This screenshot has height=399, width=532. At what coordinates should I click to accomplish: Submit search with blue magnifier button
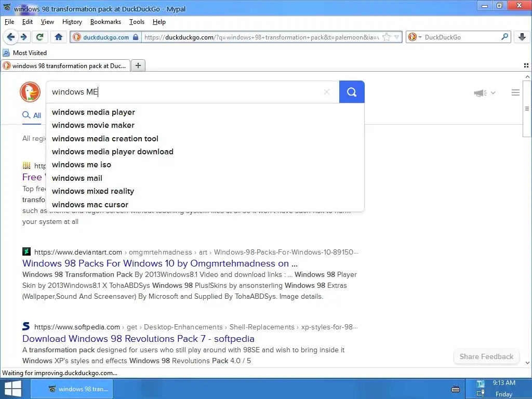pos(352,92)
